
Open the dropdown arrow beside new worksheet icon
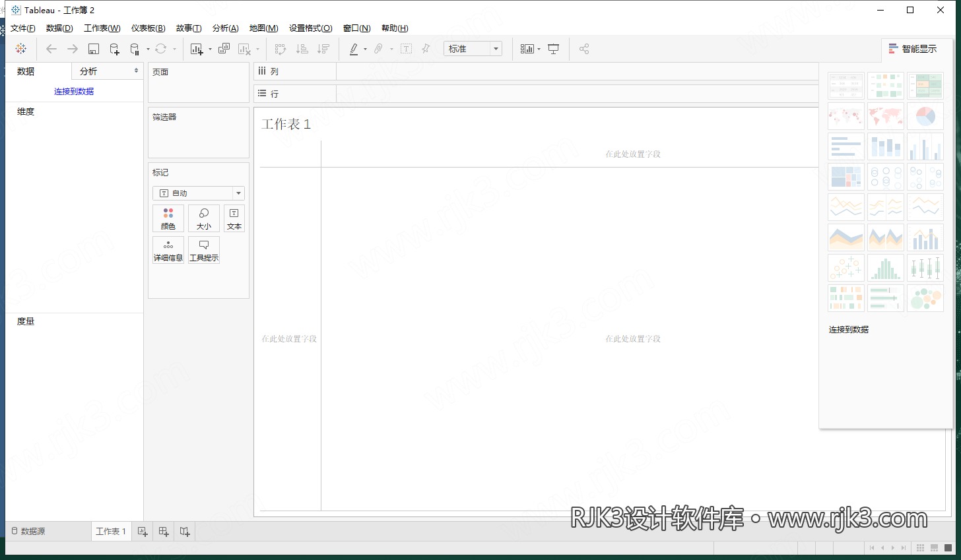[210, 49]
